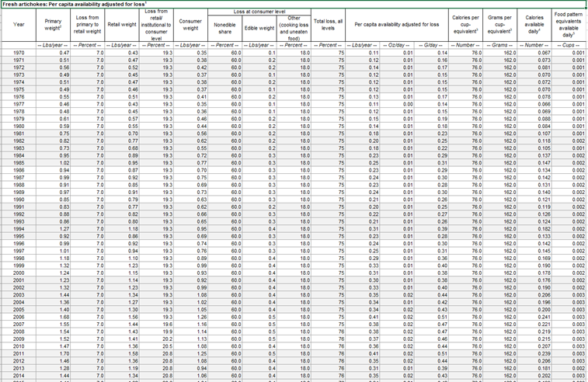Select the year cell 1990

[19, 200]
